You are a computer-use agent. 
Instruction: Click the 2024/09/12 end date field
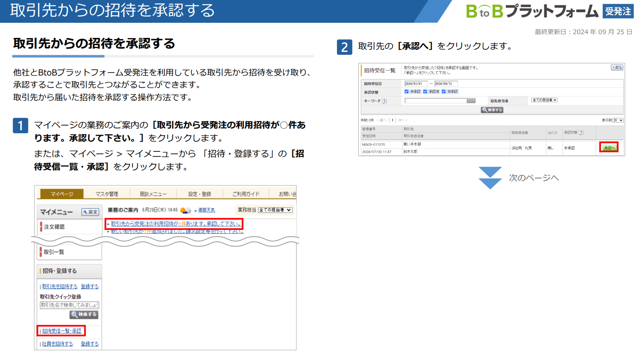pyautogui.click(x=446, y=84)
